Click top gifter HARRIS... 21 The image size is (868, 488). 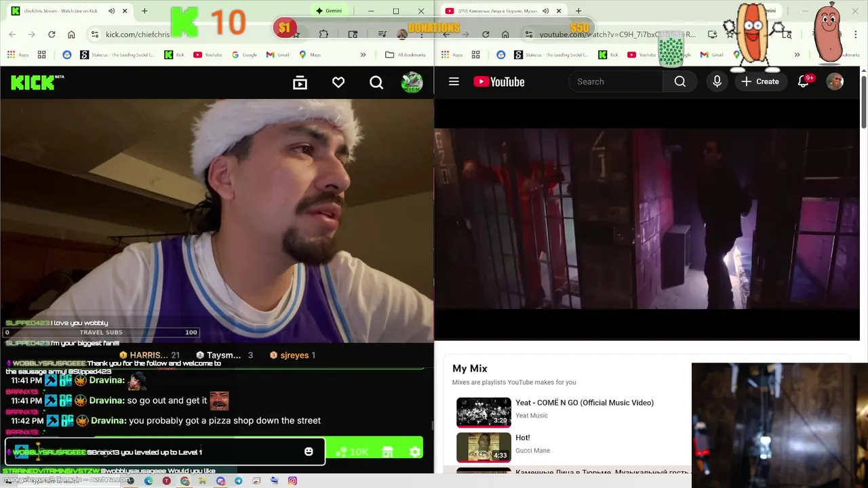[149, 355]
